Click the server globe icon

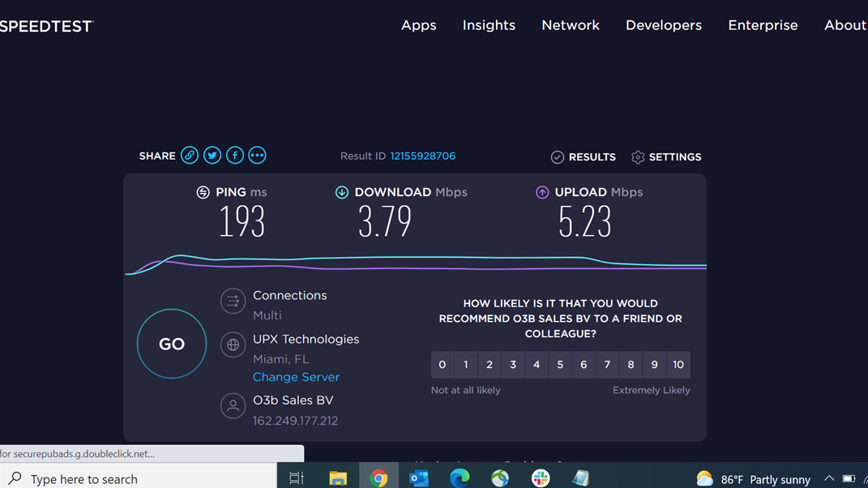(x=233, y=345)
